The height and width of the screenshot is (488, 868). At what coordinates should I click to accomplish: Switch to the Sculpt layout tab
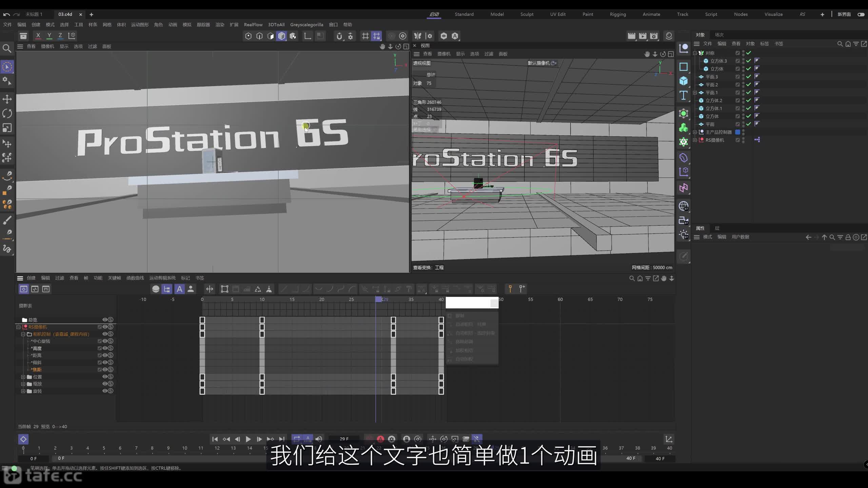point(527,14)
